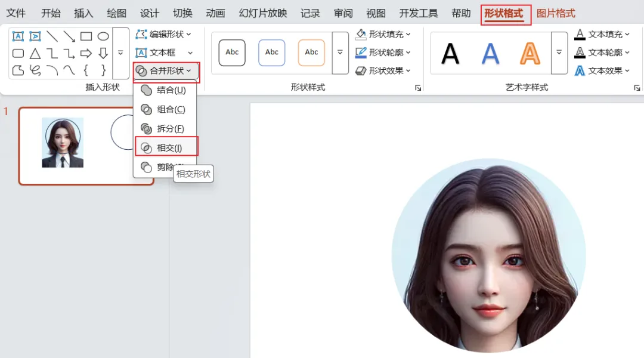Choose the down arrow shape
This screenshot has width=644, height=358.
[x=103, y=54]
